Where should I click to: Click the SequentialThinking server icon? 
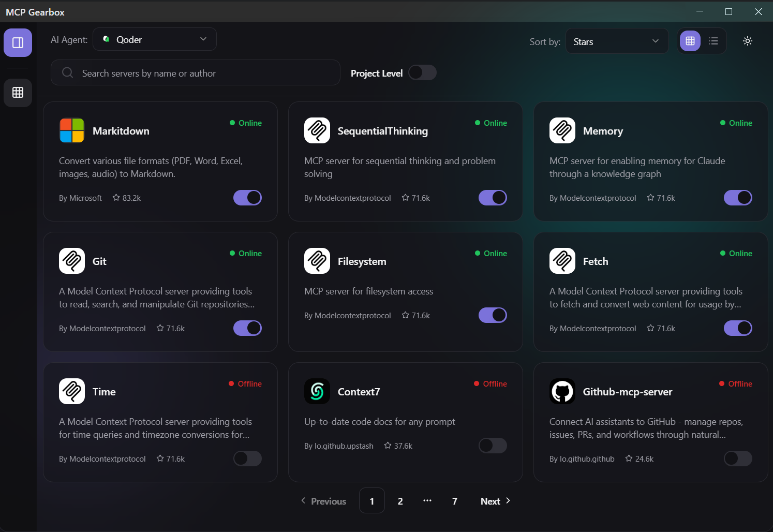(x=317, y=130)
